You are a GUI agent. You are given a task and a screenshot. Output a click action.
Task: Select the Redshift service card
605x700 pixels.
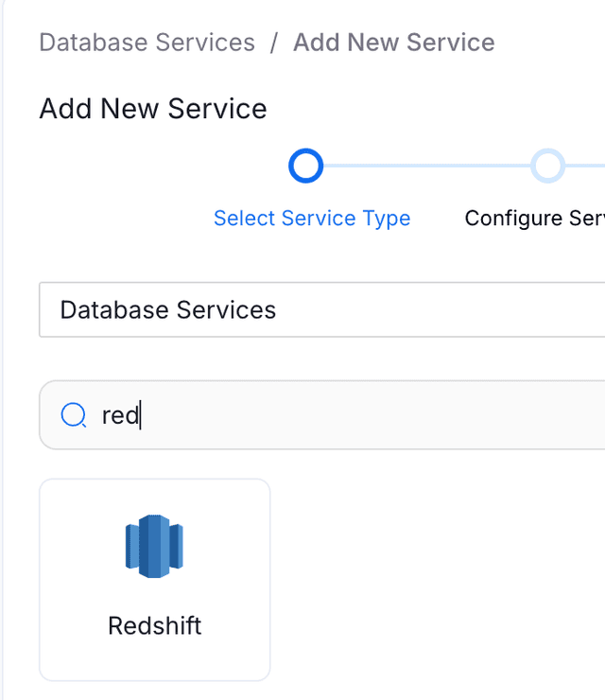click(154, 579)
